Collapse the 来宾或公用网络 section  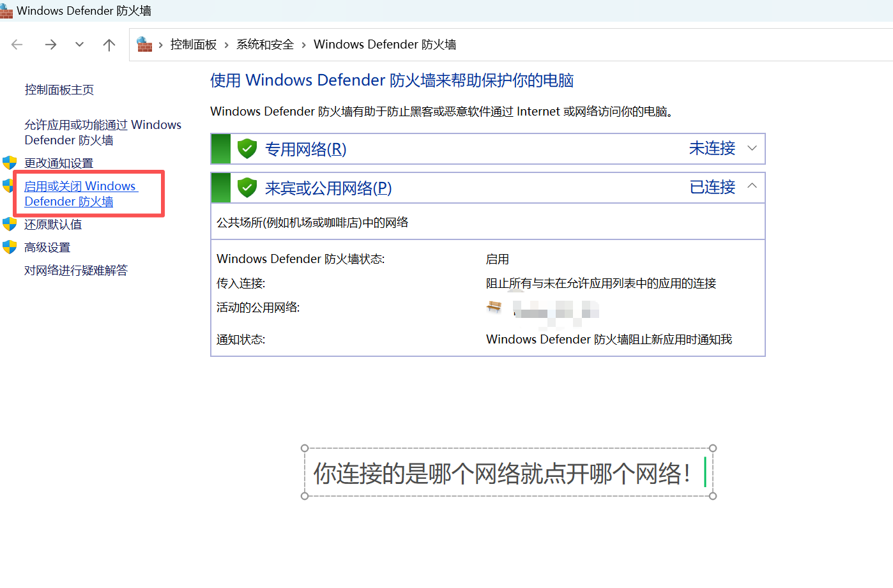pyautogui.click(x=752, y=187)
